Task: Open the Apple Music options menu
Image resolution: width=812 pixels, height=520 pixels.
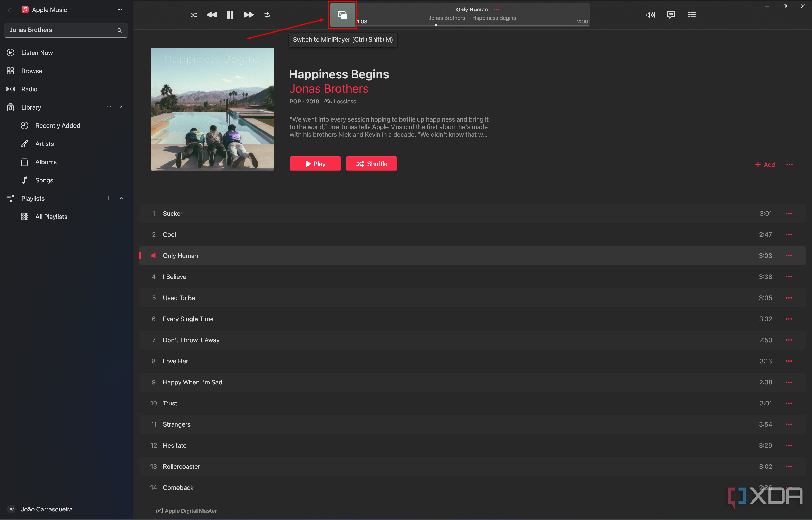Action: pyautogui.click(x=120, y=10)
